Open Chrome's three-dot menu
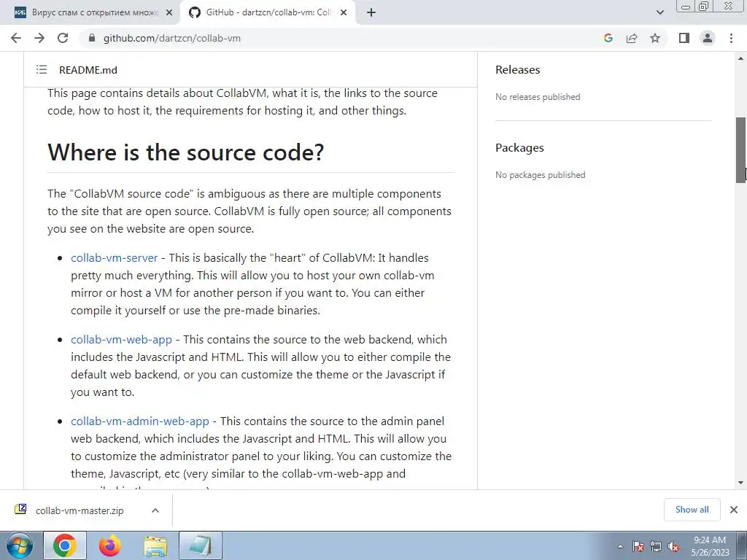747x560 pixels. pyautogui.click(x=731, y=38)
